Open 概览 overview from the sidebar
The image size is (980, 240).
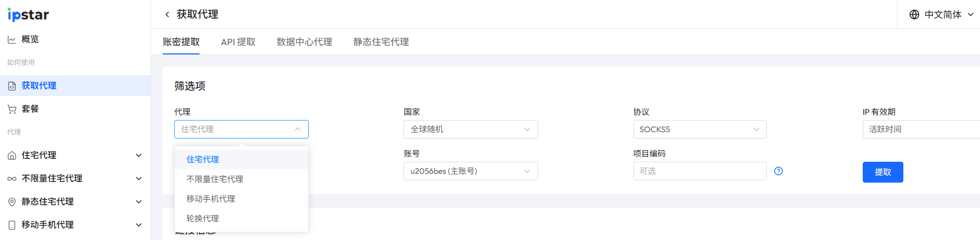pyautogui.click(x=30, y=39)
